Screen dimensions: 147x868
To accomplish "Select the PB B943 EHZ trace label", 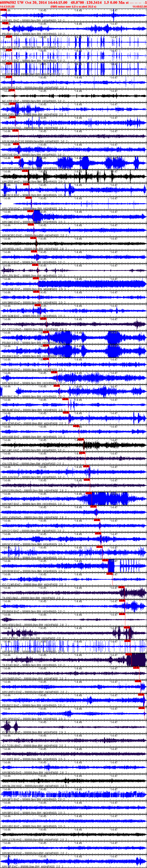I will (33, 357).
